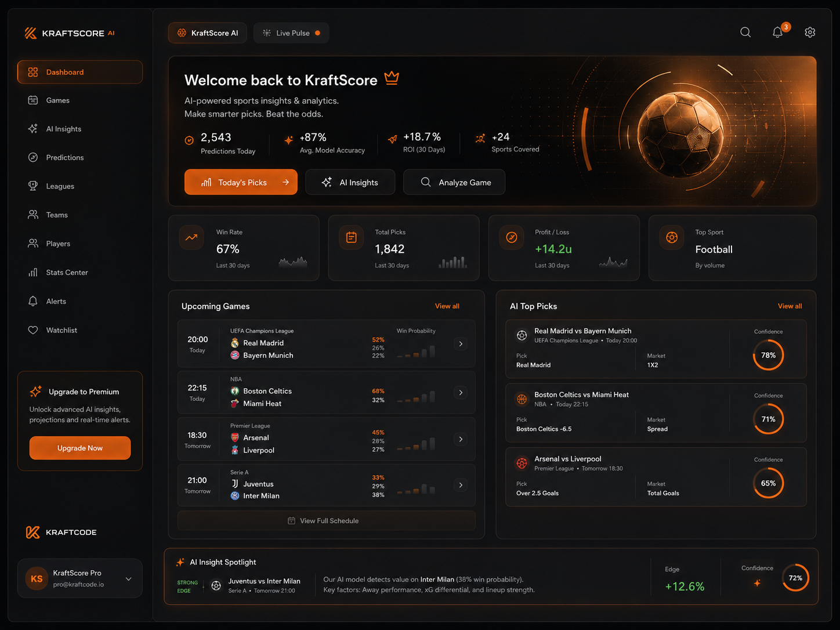Click the basketball icon on Celtics pick

pos(522,399)
